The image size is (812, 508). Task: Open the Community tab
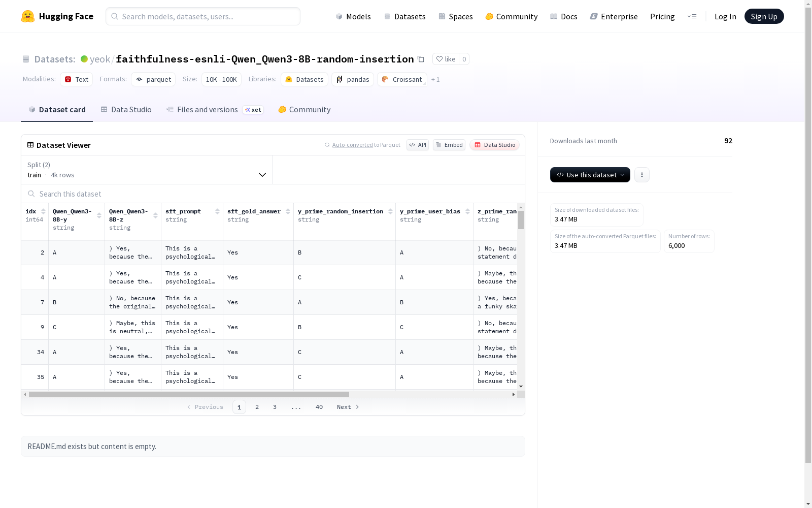pyautogui.click(x=304, y=110)
